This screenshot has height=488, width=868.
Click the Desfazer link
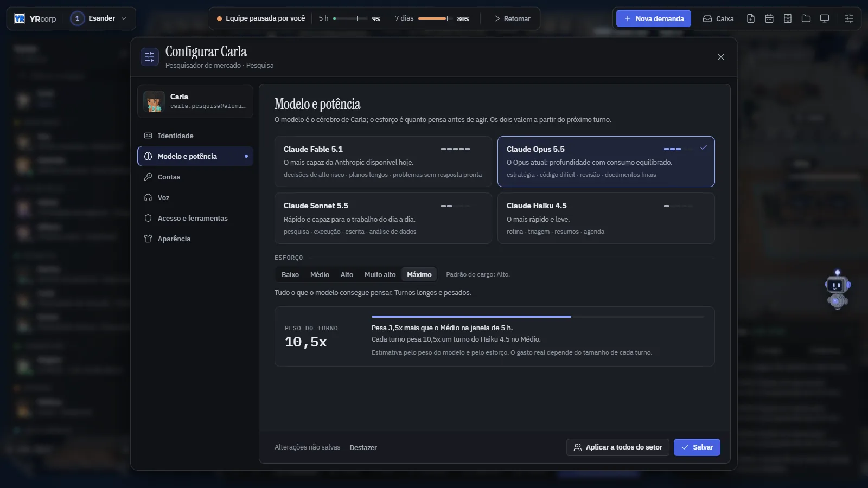(x=363, y=447)
